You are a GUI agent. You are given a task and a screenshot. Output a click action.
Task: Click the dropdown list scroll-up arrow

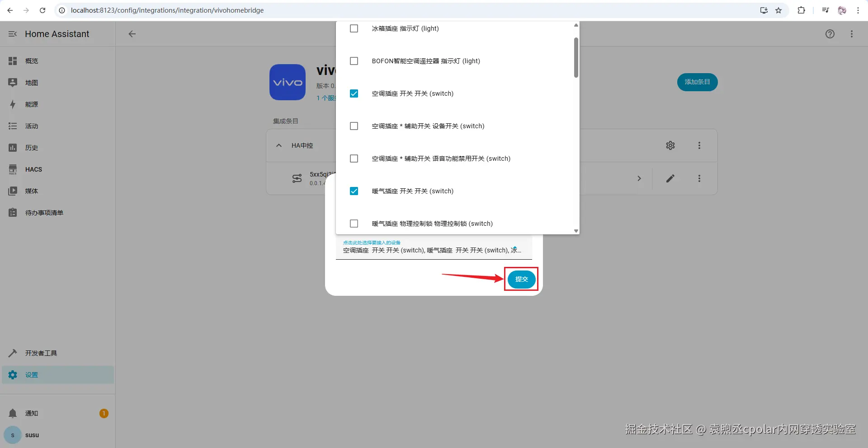(576, 25)
